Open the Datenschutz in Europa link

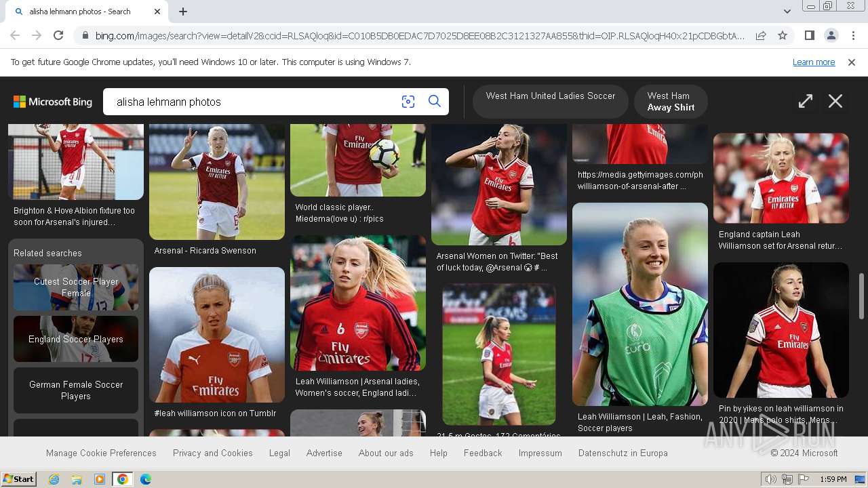[x=623, y=453]
